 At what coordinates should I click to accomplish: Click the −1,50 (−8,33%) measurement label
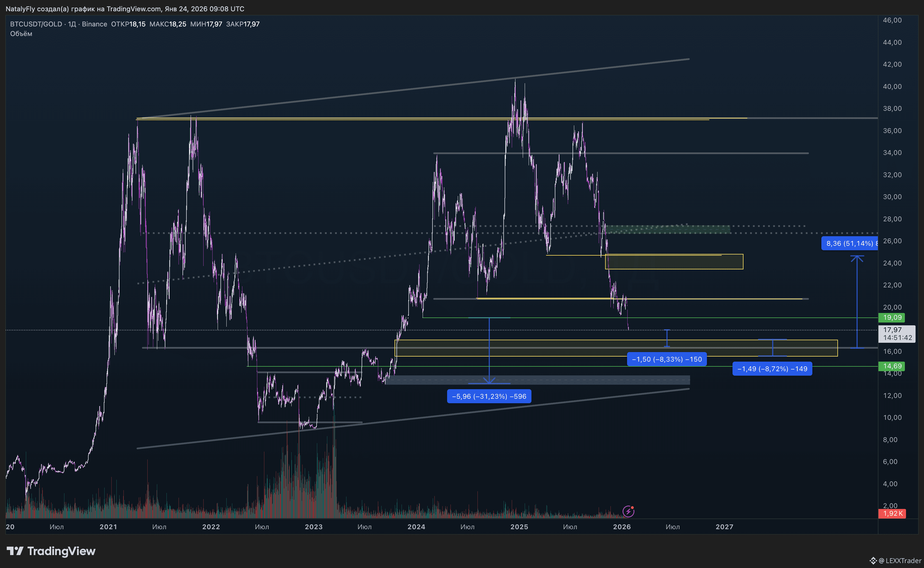(667, 359)
